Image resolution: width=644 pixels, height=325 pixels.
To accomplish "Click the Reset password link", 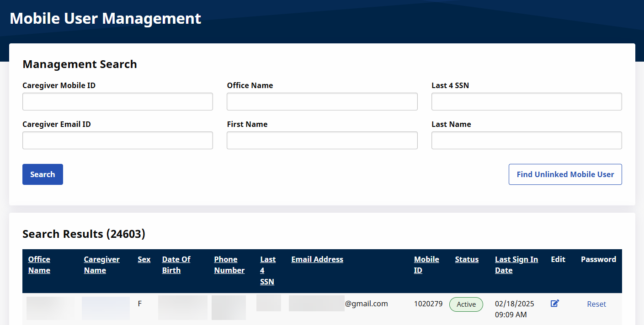I will coord(596,304).
